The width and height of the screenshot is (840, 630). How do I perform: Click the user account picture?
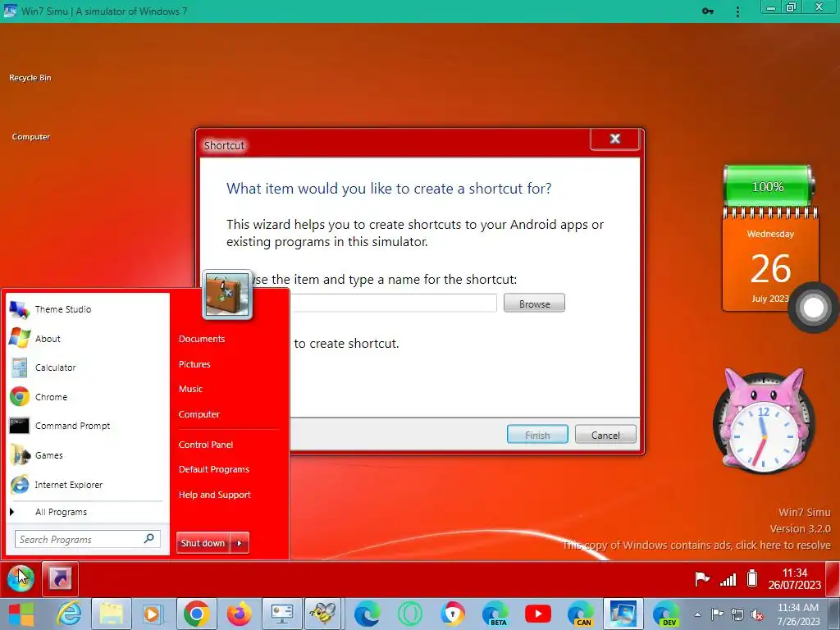click(227, 294)
